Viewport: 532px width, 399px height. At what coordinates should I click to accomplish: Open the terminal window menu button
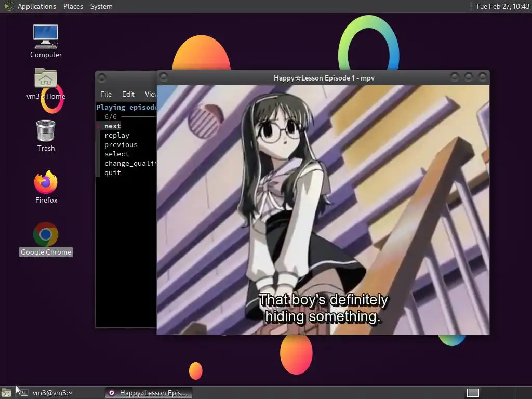pyautogui.click(x=102, y=78)
